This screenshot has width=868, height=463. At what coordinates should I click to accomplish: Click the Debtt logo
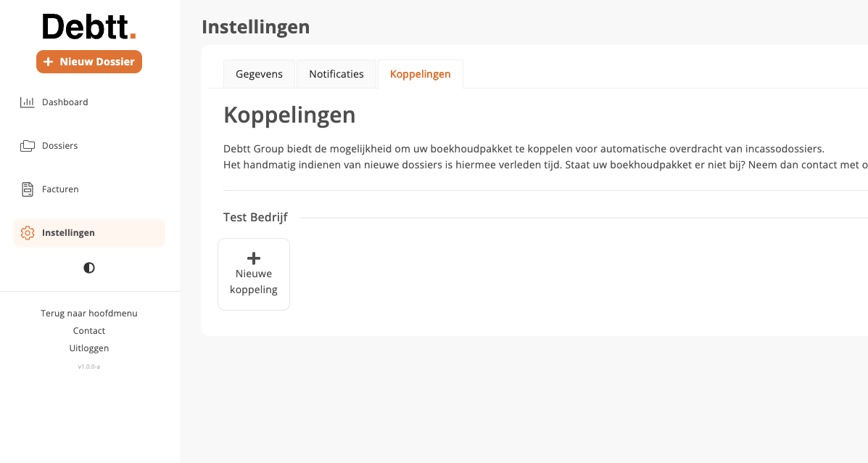click(x=89, y=27)
